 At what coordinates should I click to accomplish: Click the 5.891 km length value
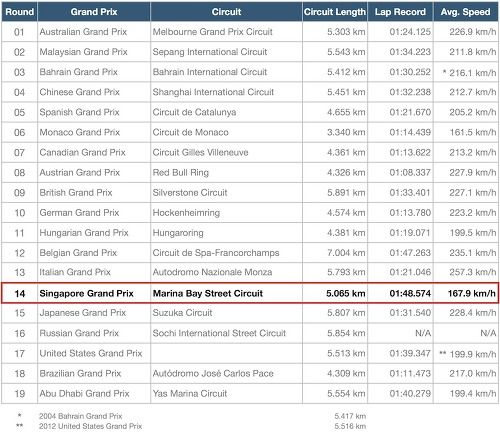(346, 193)
